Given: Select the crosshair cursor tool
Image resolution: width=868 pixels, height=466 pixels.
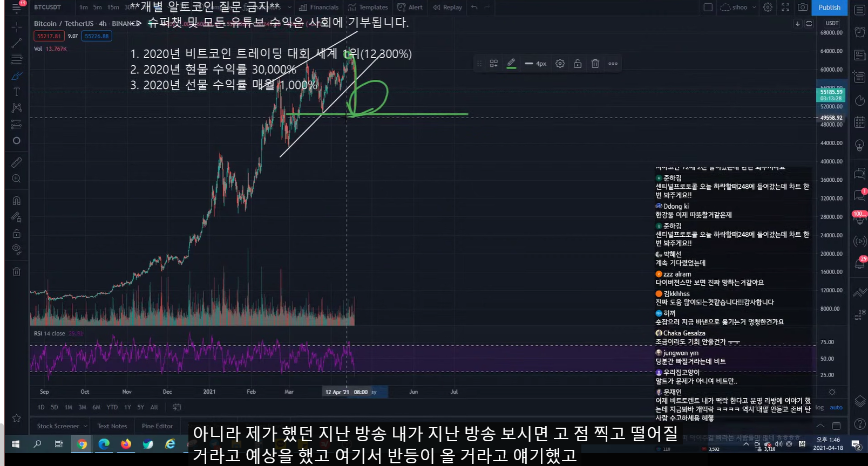Looking at the screenshot, I should pos(17,26).
